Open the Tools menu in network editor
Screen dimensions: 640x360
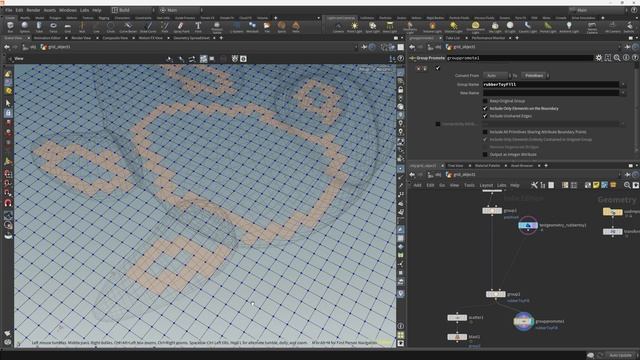(469, 185)
